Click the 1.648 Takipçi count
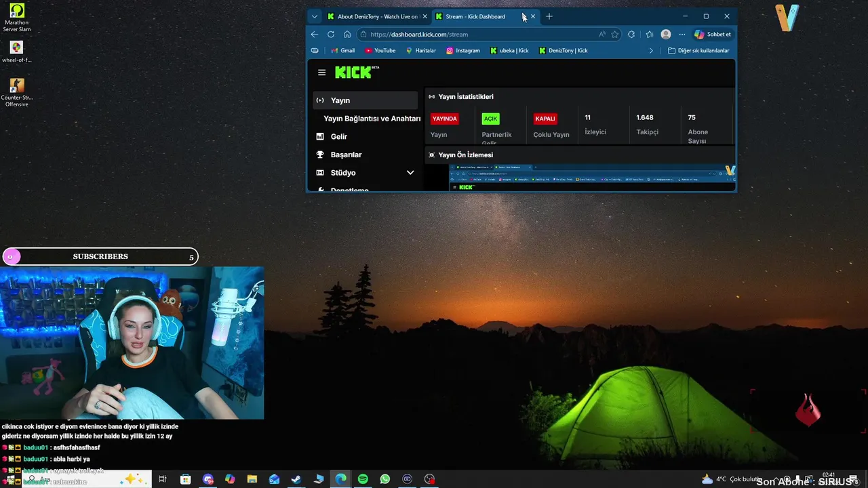The image size is (868, 488). coord(647,125)
